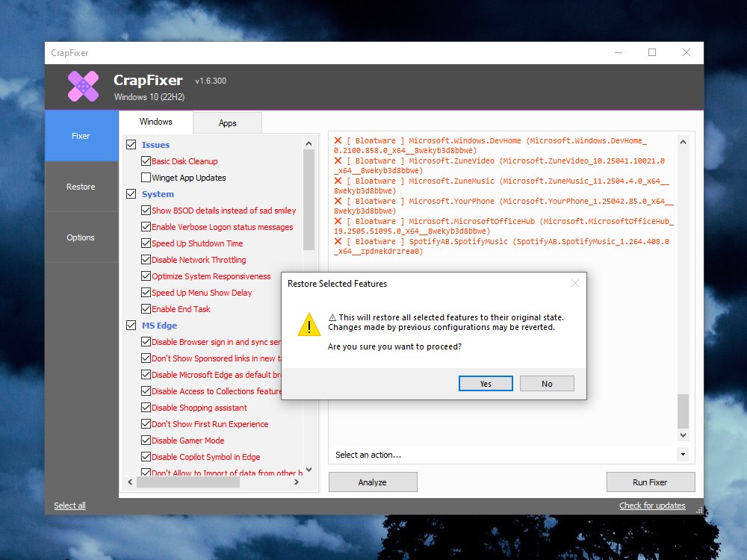The width and height of the screenshot is (747, 560).
Task: Minimize the CrapFixer window
Action: (619, 52)
